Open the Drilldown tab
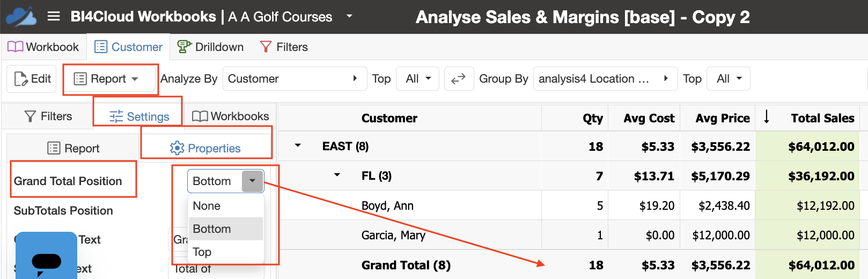 pyautogui.click(x=210, y=47)
